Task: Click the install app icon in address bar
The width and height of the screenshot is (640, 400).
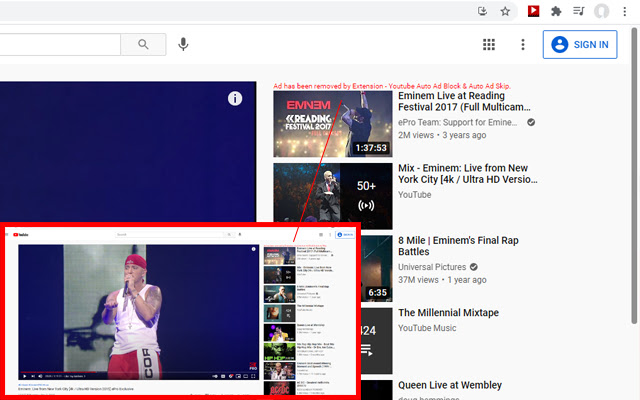Action: [x=482, y=12]
